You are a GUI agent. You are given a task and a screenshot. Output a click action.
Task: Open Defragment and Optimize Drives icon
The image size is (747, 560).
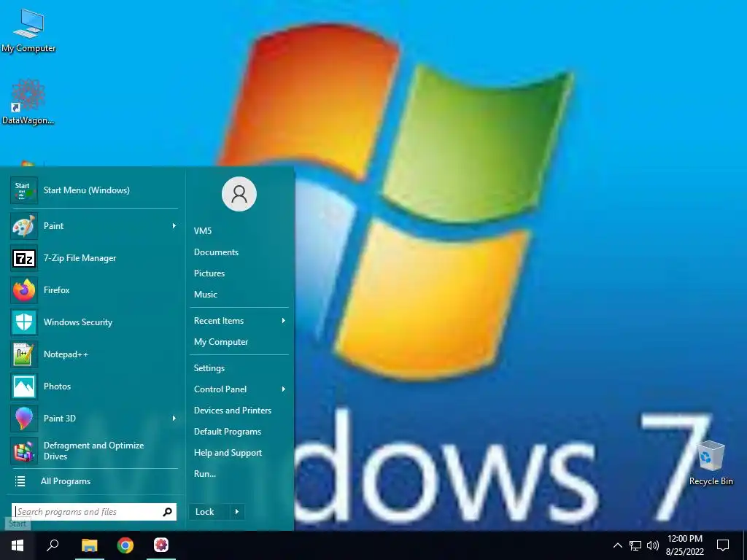coord(24,451)
